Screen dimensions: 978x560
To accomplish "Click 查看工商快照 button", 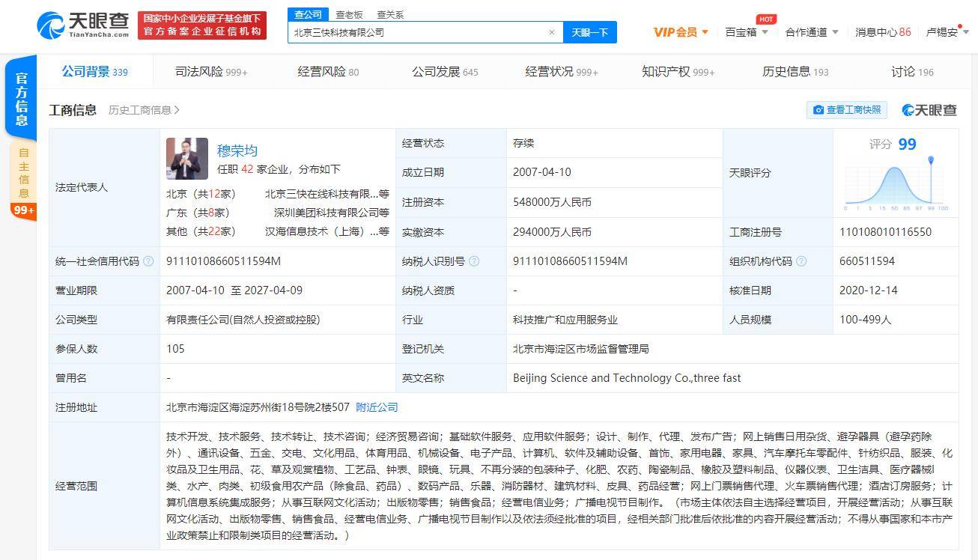I will pyautogui.click(x=847, y=110).
